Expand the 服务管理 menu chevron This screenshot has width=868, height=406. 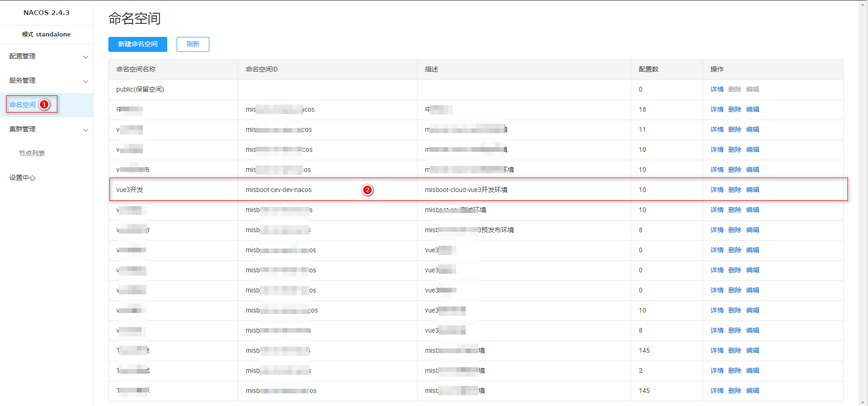pos(85,81)
